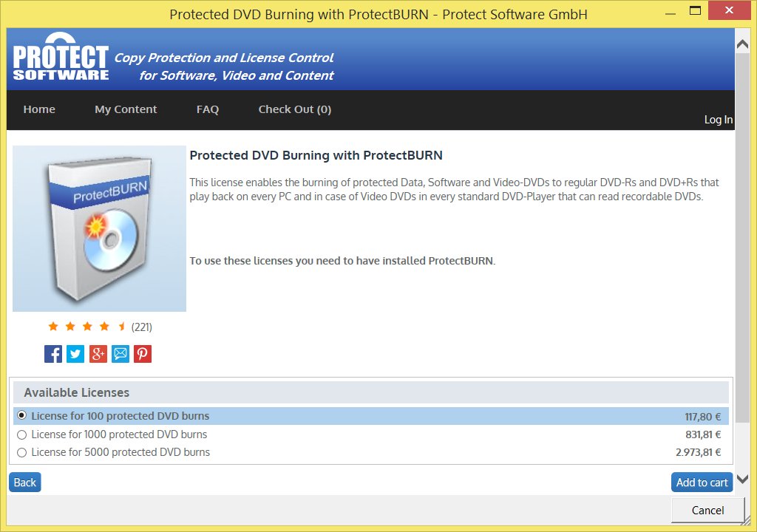Select License for 100 protected DVD burns
The height and width of the screenshot is (532, 757).
[371, 416]
